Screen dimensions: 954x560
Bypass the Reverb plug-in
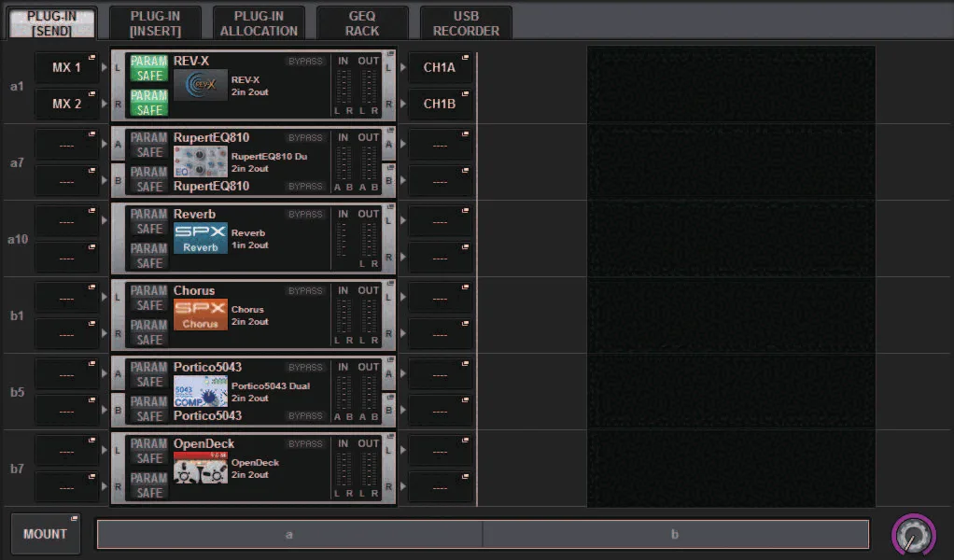(305, 215)
